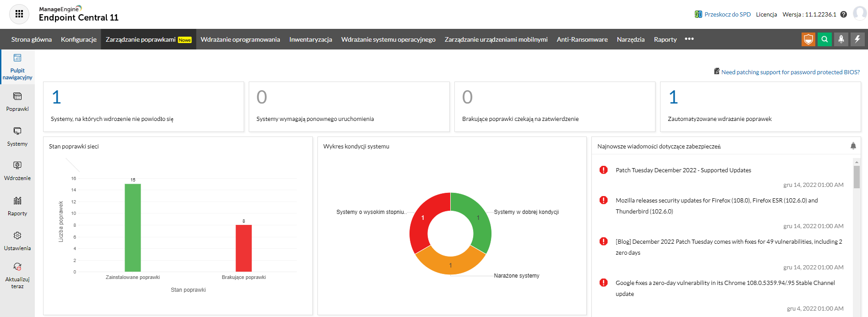
Task: Select Zarządzanie poprawkami tab
Action: point(148,39)
